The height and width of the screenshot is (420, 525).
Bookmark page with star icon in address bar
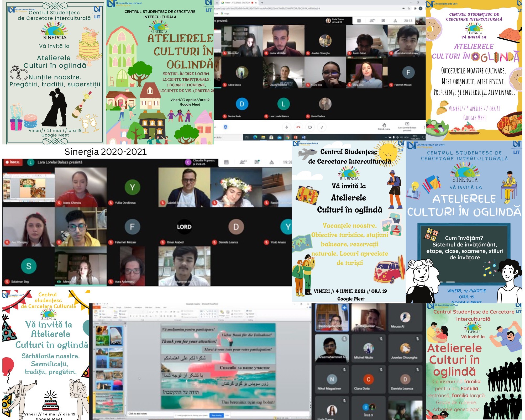409,9
